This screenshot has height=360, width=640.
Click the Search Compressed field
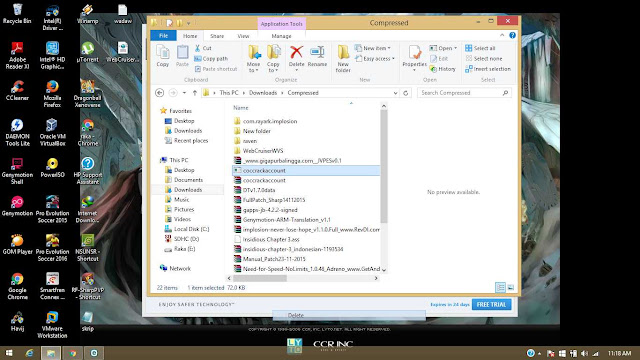464,93
